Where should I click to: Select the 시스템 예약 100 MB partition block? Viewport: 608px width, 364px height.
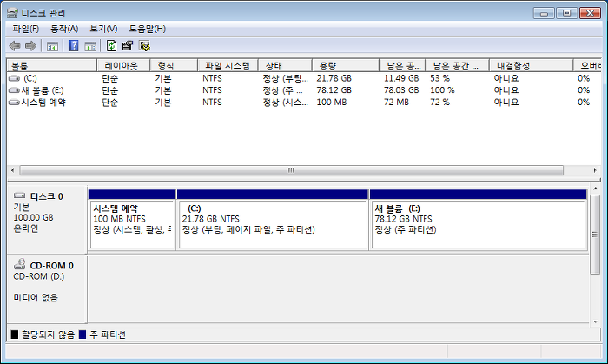click(x=132, y=220)
